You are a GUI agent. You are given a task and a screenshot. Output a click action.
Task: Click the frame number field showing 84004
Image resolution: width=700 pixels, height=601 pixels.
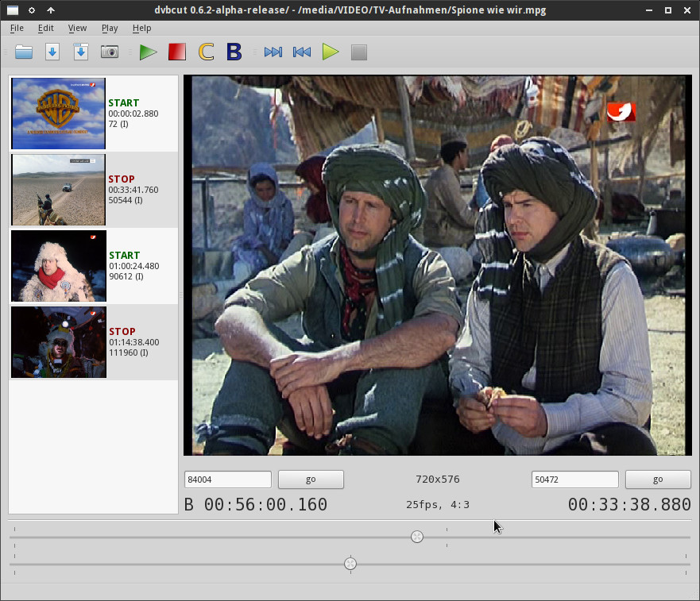[227, 480]
